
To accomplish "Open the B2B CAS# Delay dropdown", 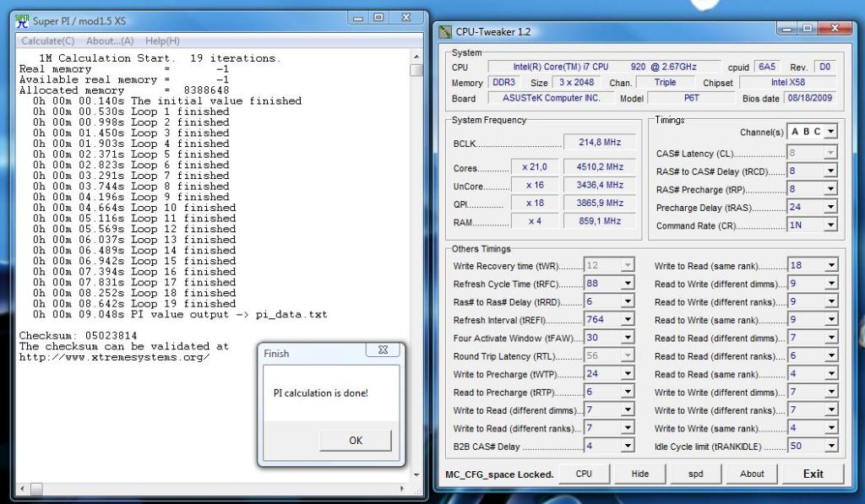I will click(x=628, y=446).
